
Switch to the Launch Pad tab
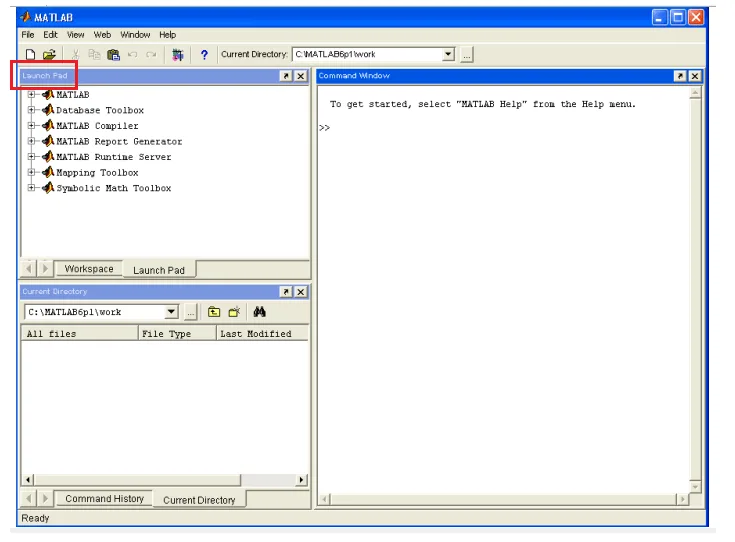point(159,270)
